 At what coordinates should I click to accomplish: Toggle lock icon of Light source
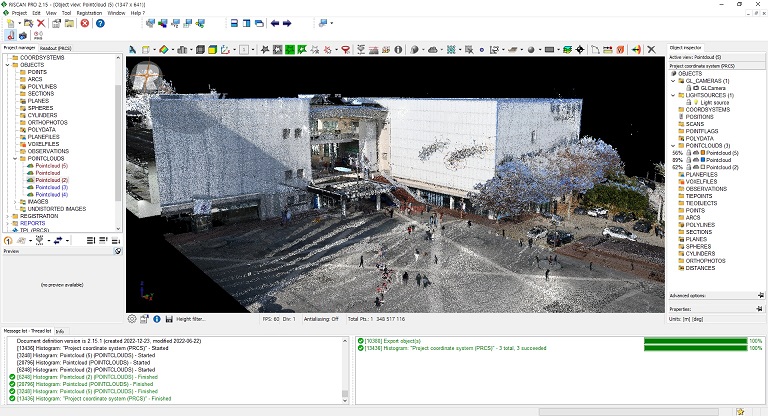(x=689, y=102)
